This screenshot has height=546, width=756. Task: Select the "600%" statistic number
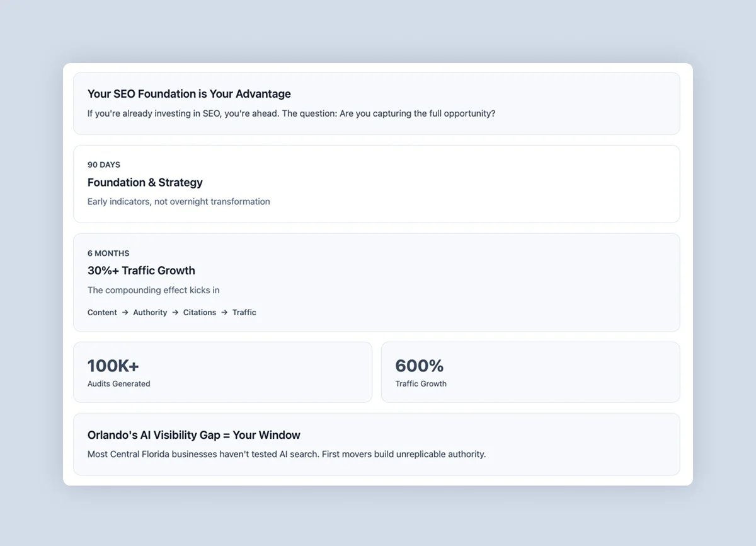point(419,366)
